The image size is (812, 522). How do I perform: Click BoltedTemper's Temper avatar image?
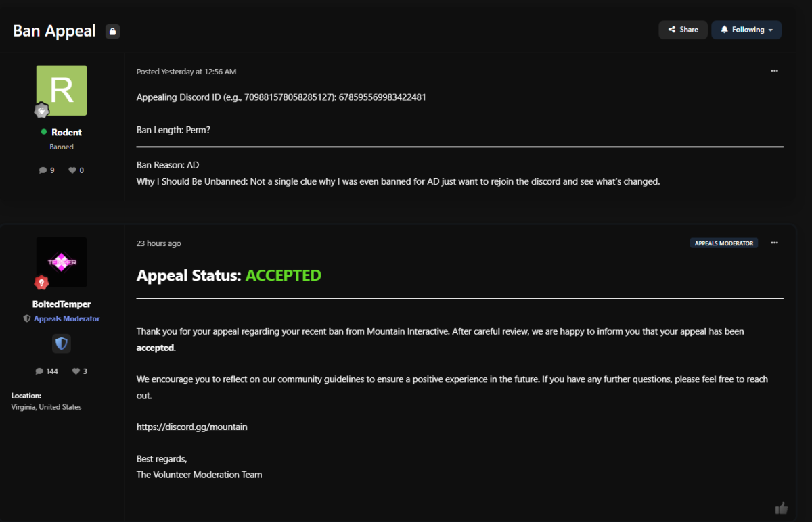pos(62,262)
